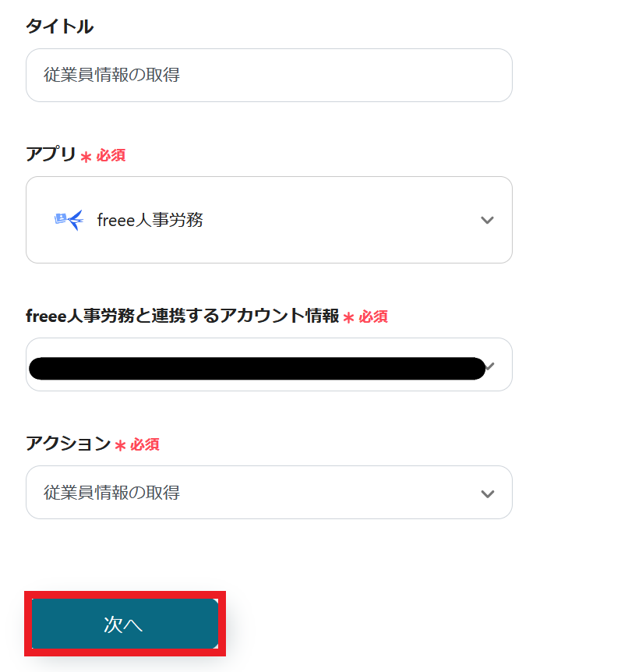This screenshot has width=628, height=672.
Task: Click the アクション label text
Action: pyautogui.click(x=68, y=444)
